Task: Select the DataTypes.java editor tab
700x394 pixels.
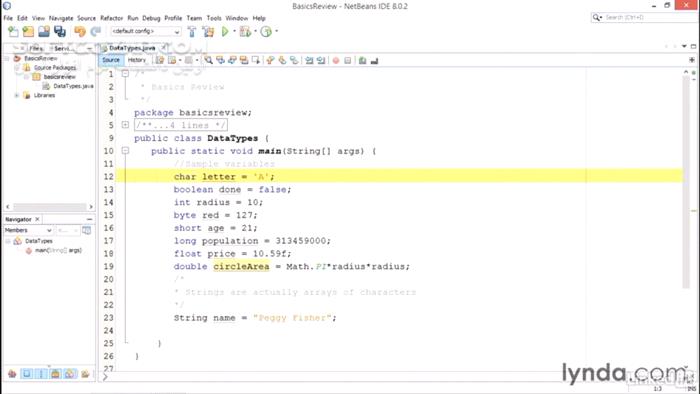Action: (x=132, y=48)
